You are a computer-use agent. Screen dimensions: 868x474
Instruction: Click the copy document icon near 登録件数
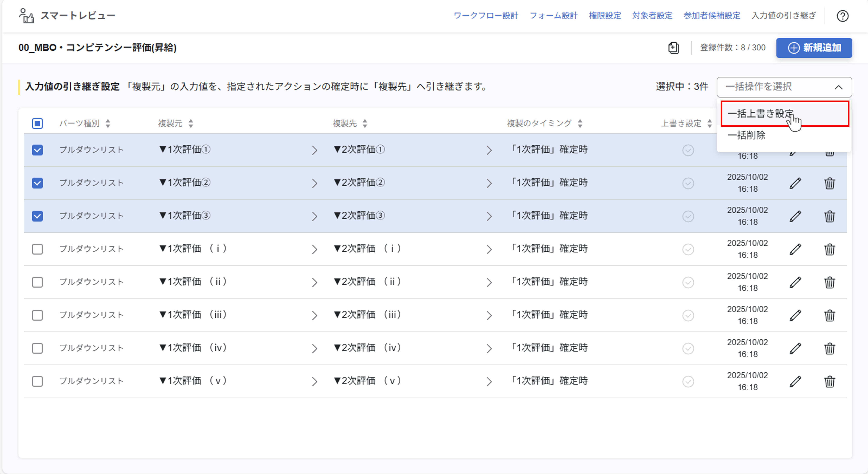click(673, 48)
